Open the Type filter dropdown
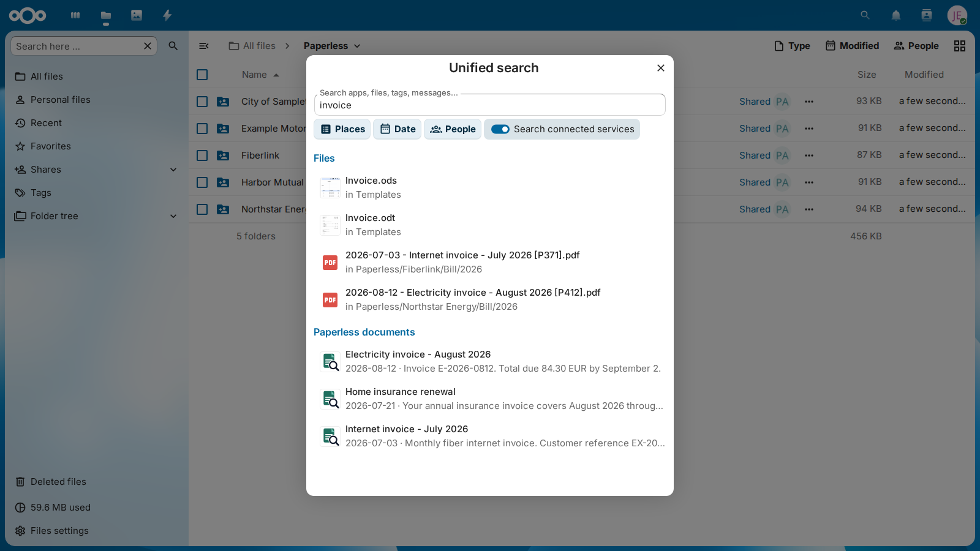This screenshot has height=551, width=980. 792,46
